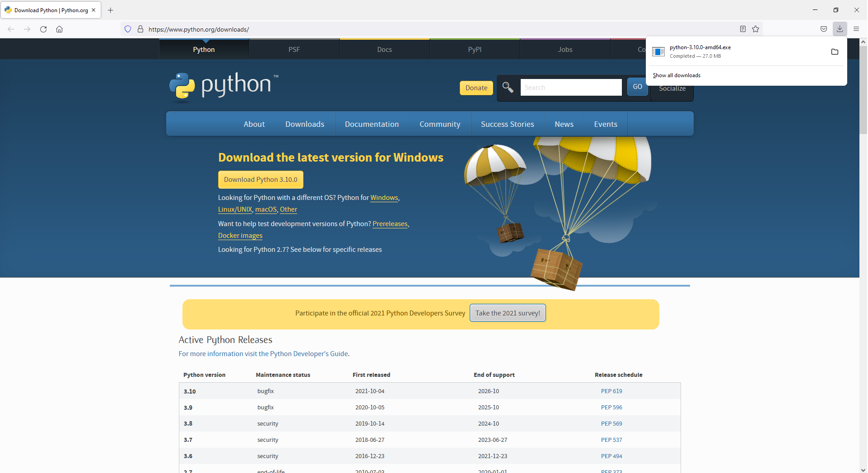Open the browser home page icon
Image resolution: width=868 pixels, height=473 pixels.
(59, 29)
